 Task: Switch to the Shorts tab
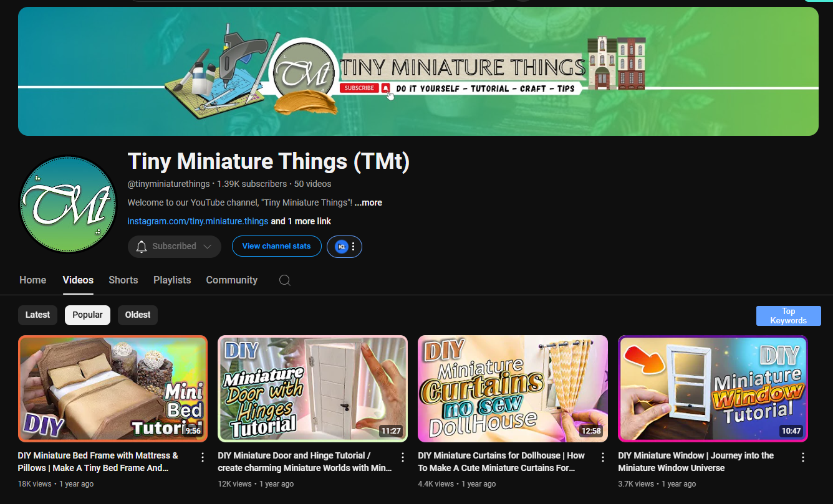(123, 280)
